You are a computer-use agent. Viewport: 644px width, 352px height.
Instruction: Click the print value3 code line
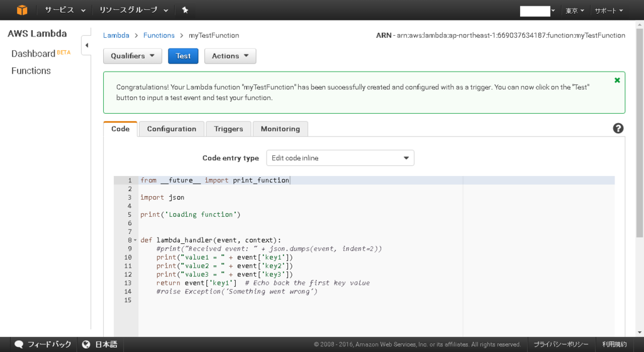225,275
